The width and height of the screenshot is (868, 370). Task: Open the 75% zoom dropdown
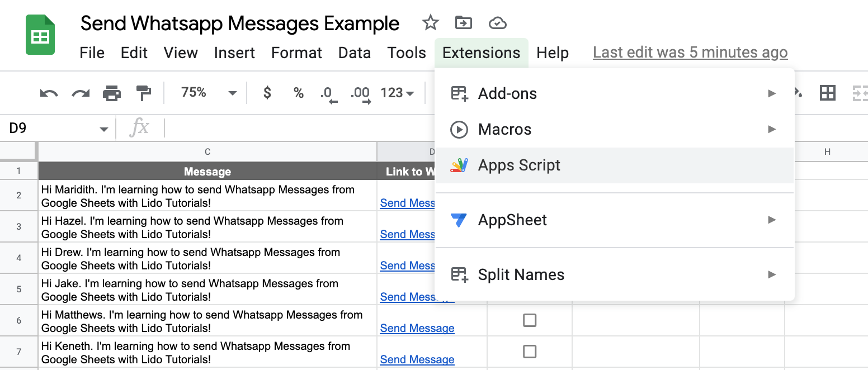click(x=208, y=93)
